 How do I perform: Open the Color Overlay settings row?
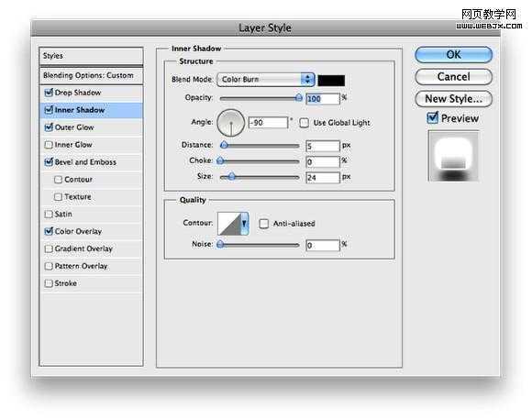pos(91,231)
